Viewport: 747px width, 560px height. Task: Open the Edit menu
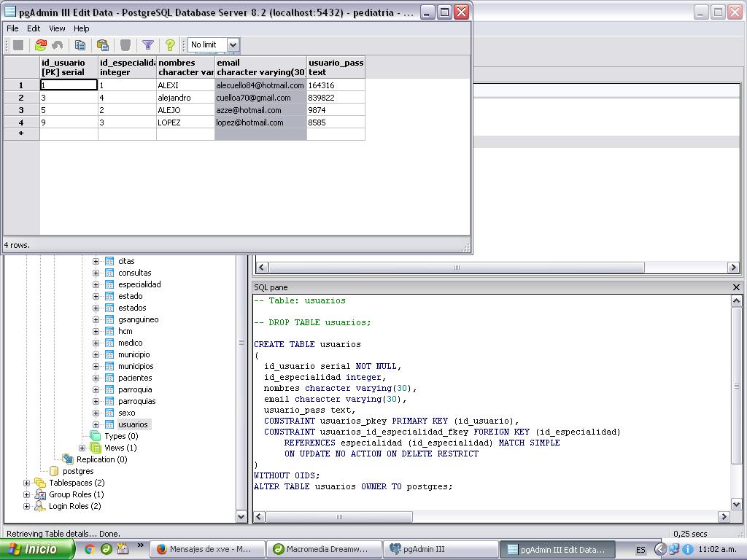coord(34,28)
